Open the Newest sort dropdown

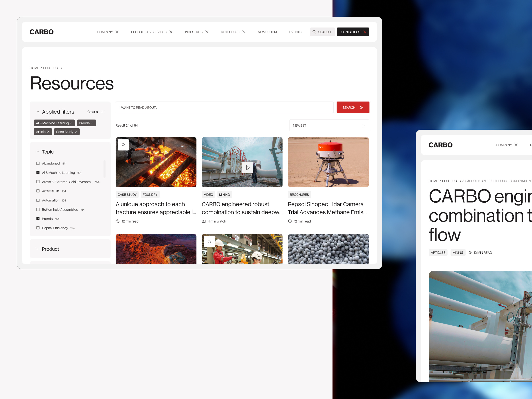[329, 125]
